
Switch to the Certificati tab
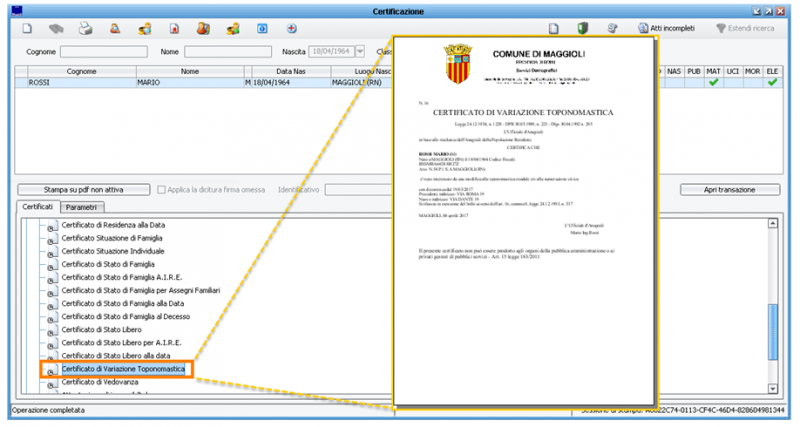pyautogui.click(x=38, y=207)
